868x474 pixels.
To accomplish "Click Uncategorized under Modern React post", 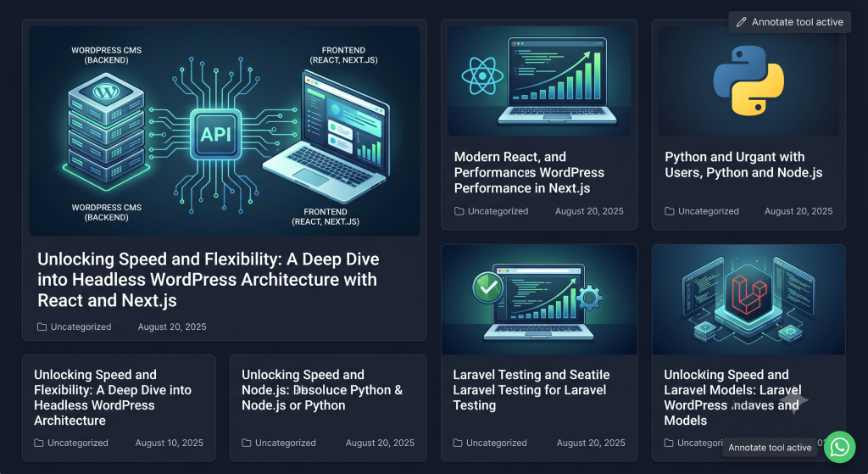I will click(498, 211).
